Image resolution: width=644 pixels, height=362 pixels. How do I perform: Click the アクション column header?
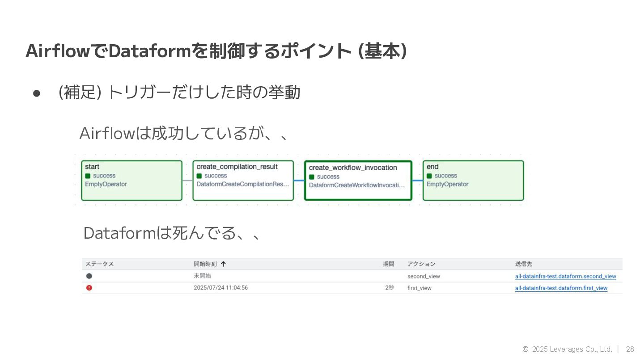click(421, 264)
